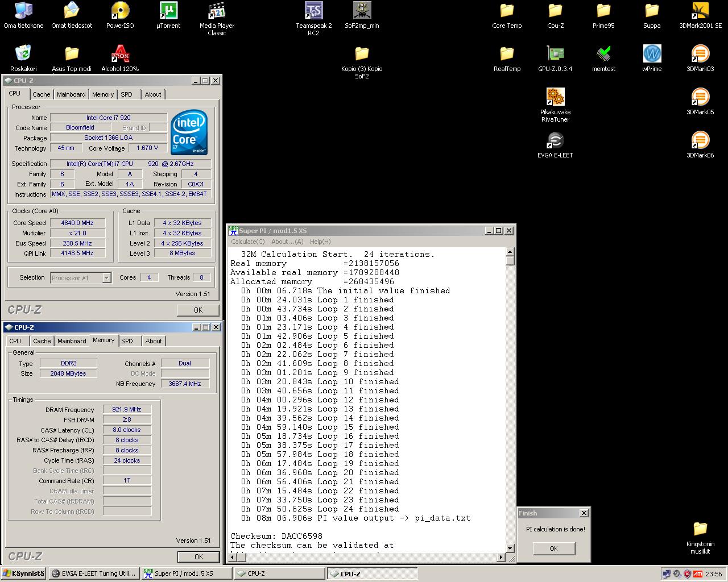Open the Pikakuvake RivaTuner shortcut

[555, 105]
